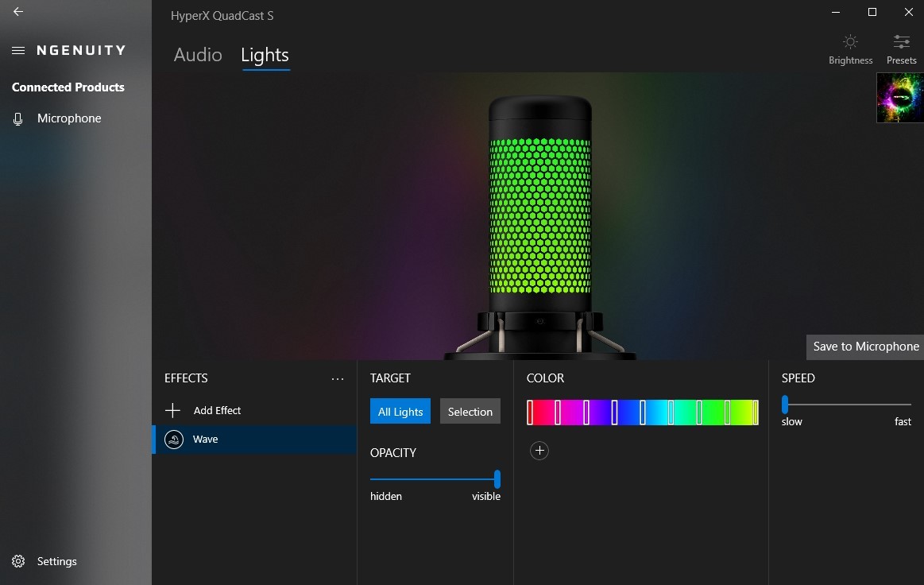The width and height of the screenshot is (924, 585).
Task: Maximize the NGENUITY window
Action: pyautogui.click(x=872, y=12)
